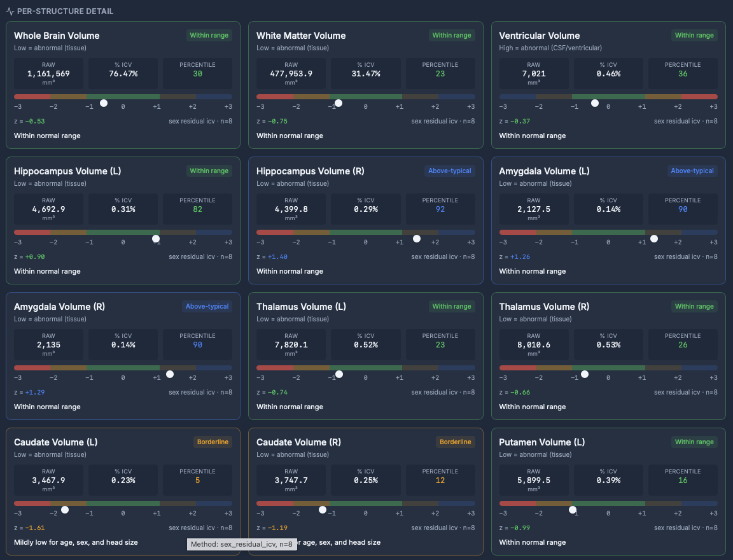The width and height of the screenshot is (733, 560).
Task: Click the Thalamus Volume (R) z-score marker
Action: (584, 374)
